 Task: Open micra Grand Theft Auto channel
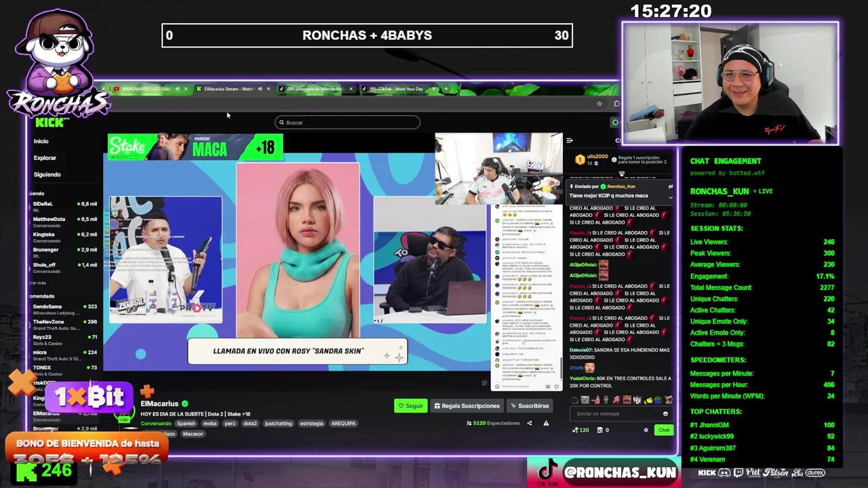[x=64, y=355]
